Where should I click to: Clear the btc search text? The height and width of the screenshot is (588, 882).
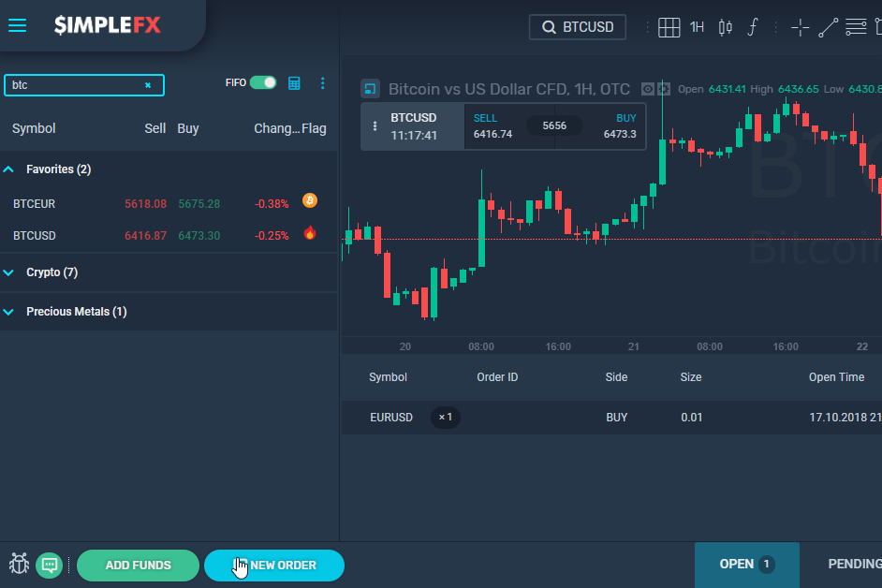(x=148, y=85)
